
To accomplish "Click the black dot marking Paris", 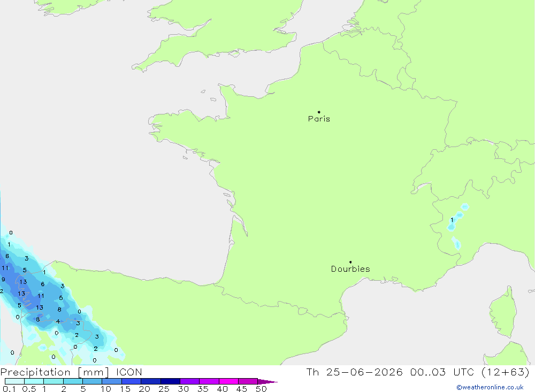I will (319, 112).
